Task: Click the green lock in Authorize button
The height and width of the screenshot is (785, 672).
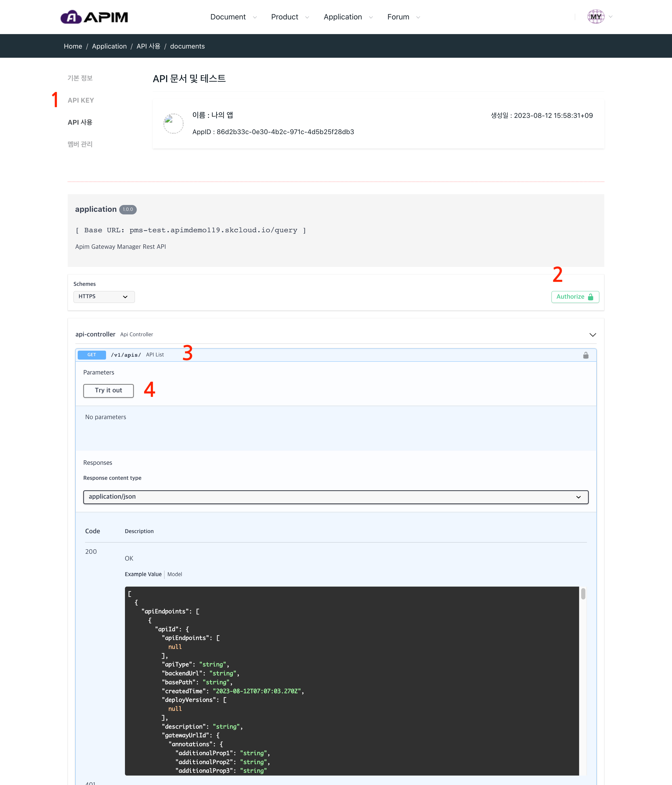Action: pyautogui.click(x=591, y=297)
